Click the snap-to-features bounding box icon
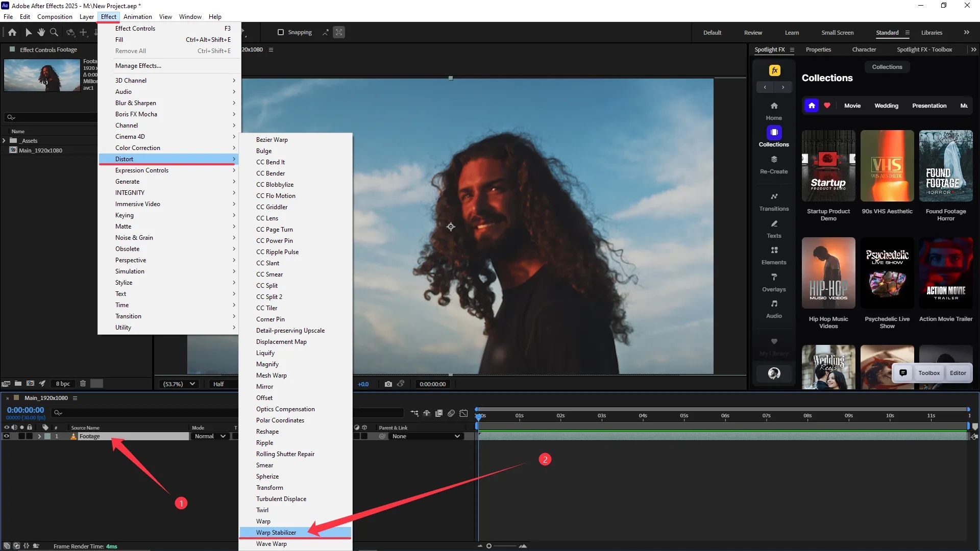The height and width of the screenshot is (551, 980). click(x=339, y=32)
